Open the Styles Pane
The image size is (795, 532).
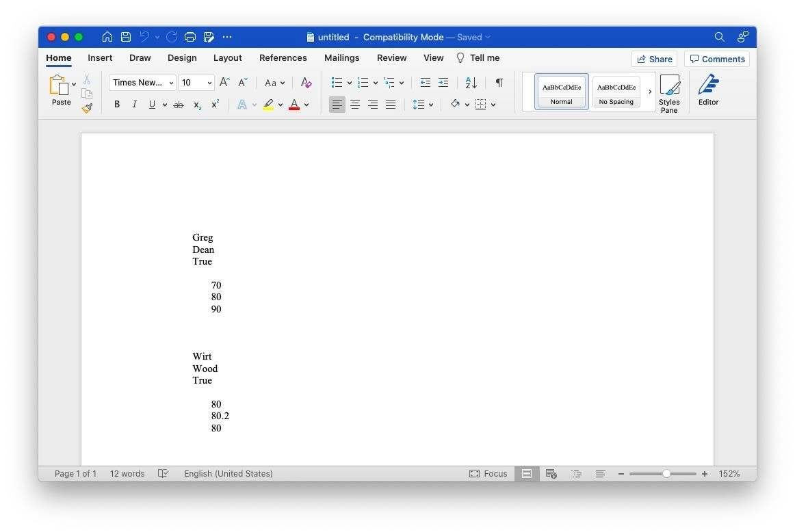(669, 94)
